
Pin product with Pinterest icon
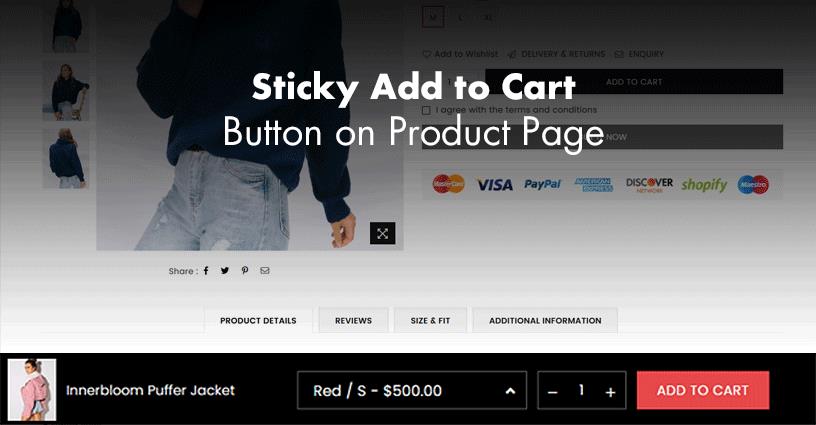245,271
